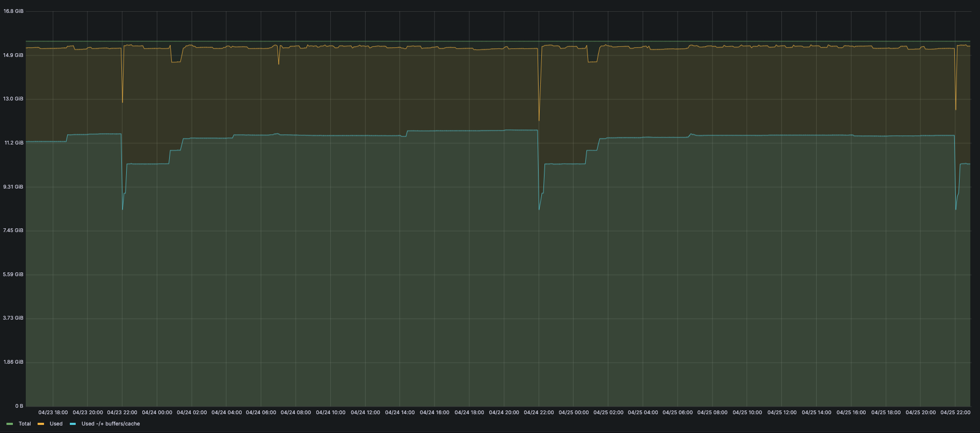The height and width of the screenshot is (433, 980).
Task: Click the yellow Used legend color swatch
Action: tap(41, 424)
